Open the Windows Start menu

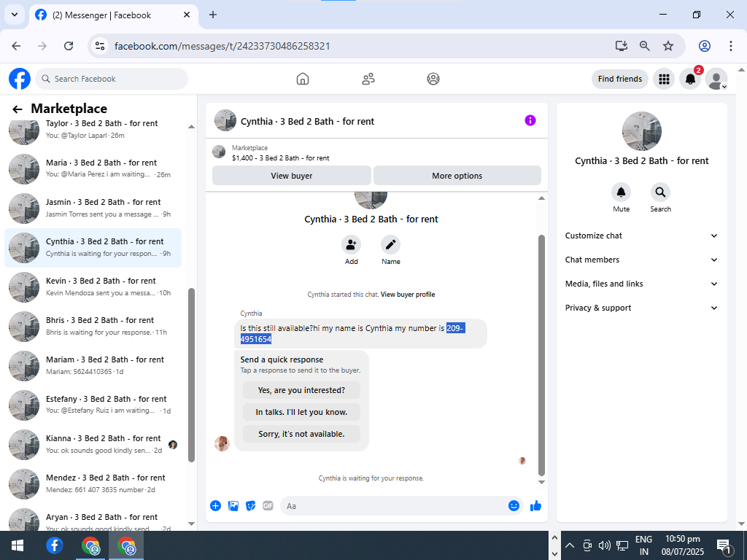18,545
